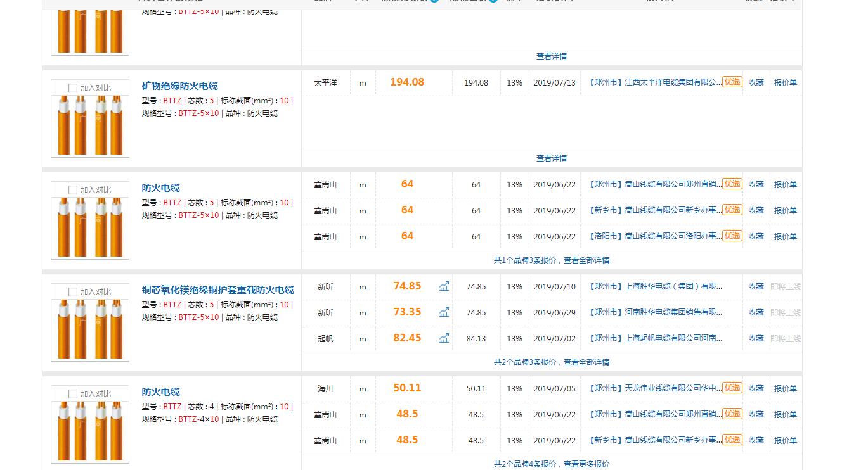Open 防火电缆 title with spec BTTZ-5×10
868x470 pixels.
click(161, 188)
